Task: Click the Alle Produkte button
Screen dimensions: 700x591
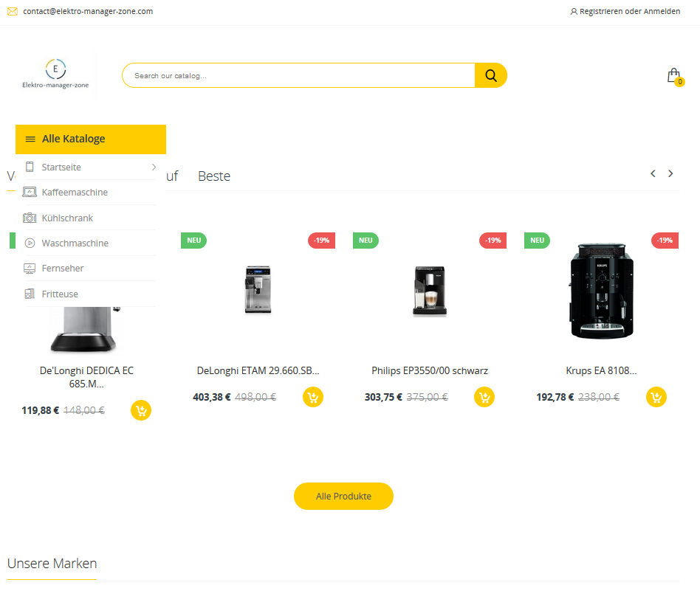Action: click(x=343, y=496)
